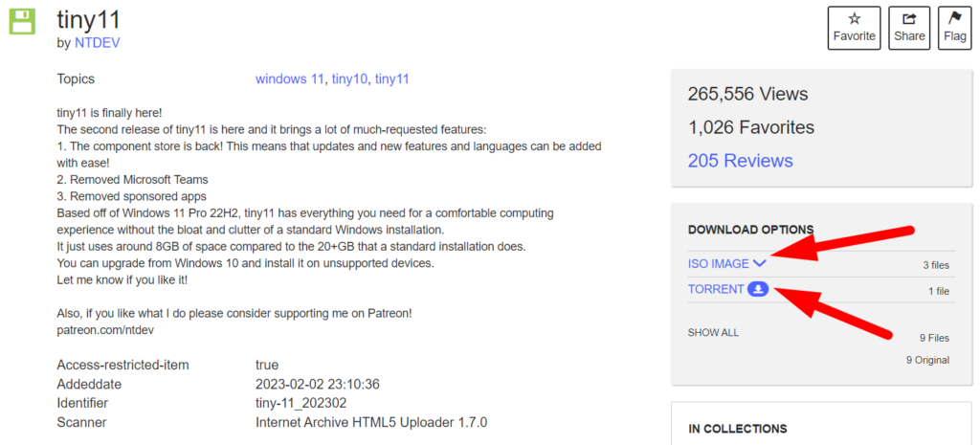Open the tiny11 topic link

(x=391, y=79)
